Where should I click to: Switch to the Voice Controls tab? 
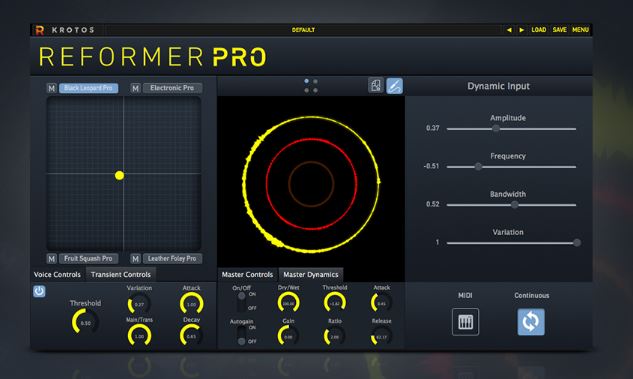coord(57,274)
